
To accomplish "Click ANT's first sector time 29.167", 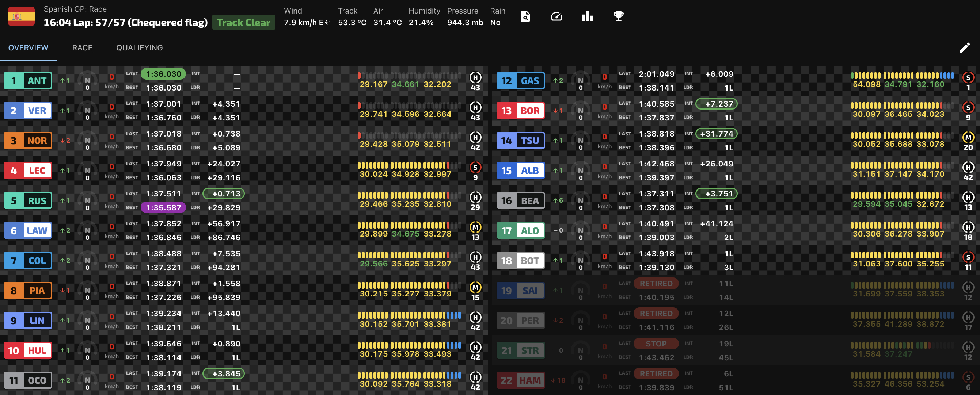I will point(373,84).
